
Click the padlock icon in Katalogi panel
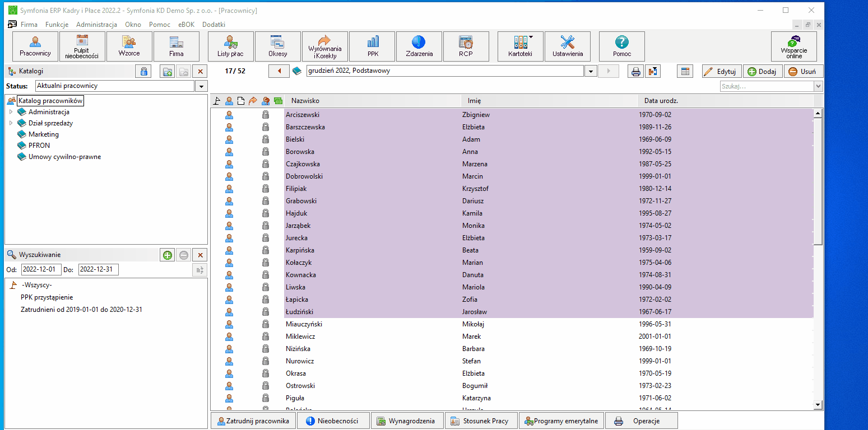143,71
